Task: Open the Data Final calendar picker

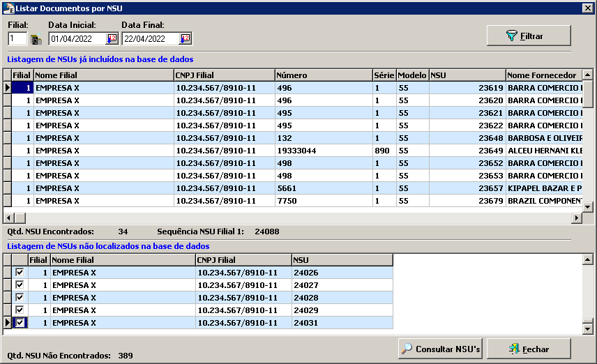Action: point(185,39)
